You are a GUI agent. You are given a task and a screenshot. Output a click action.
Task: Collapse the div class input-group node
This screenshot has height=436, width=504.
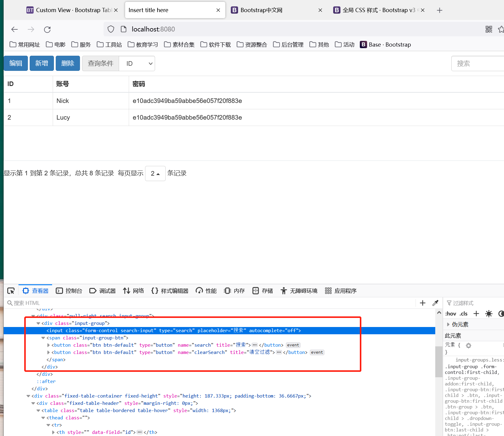pos(38,323)
